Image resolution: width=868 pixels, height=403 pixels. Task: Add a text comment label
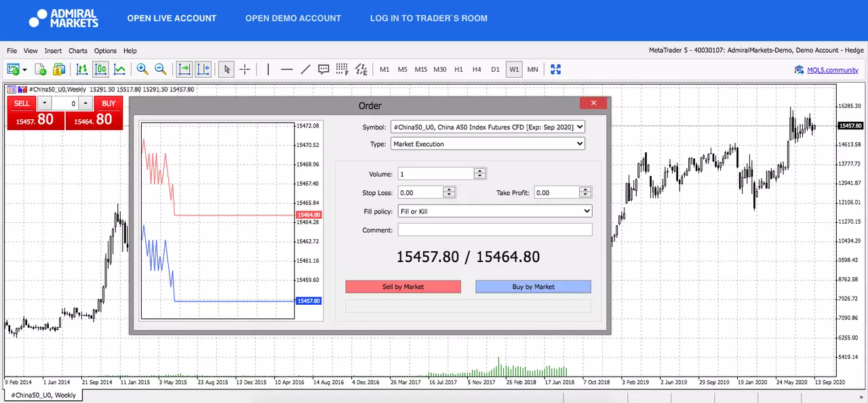(323, 69)
